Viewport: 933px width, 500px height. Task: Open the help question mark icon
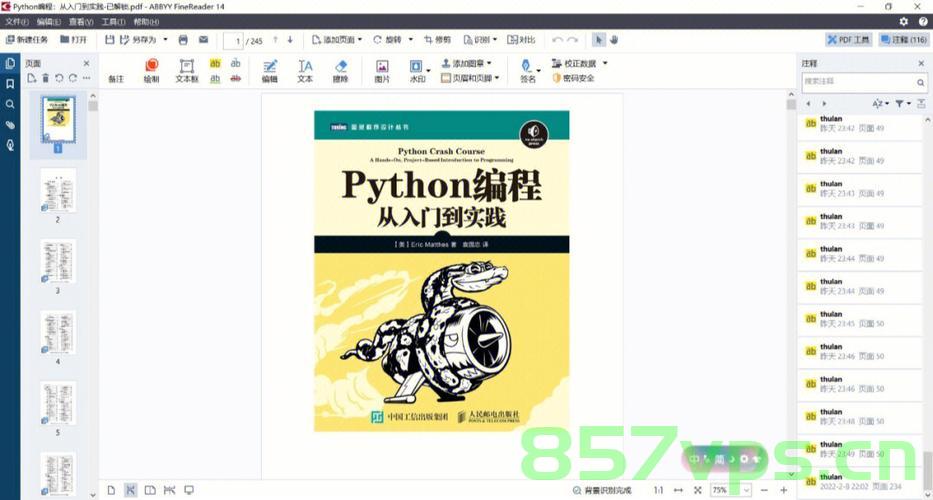click(923, 21)
